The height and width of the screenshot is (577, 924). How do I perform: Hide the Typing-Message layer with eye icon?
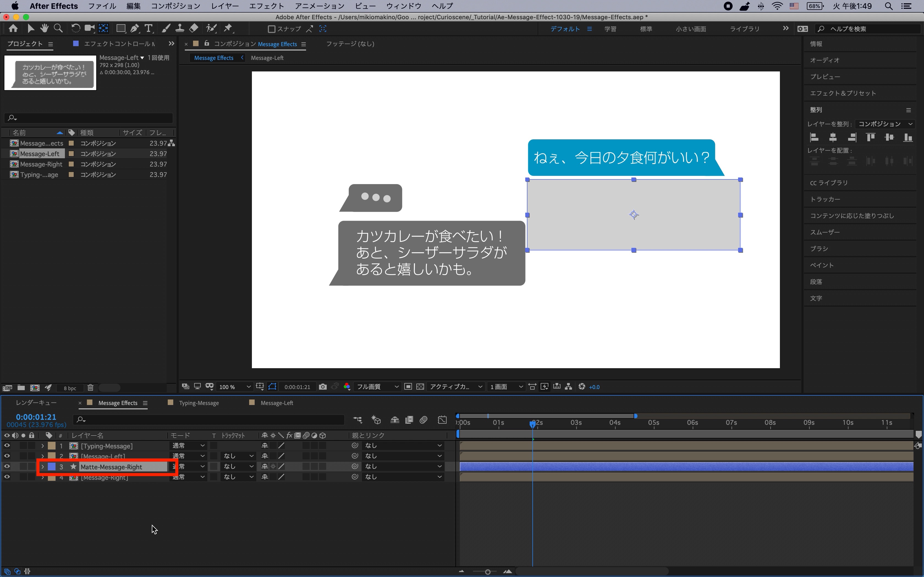click(7, 446)
